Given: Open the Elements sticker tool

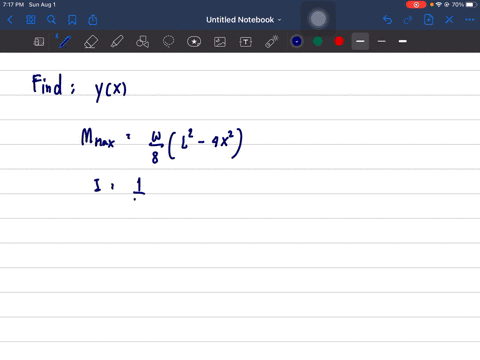Looking at the screenshot, I should tap(194, 42).
